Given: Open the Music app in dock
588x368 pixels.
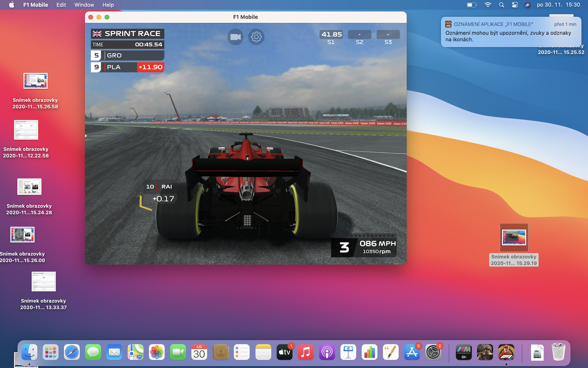Looking at the screenshot, I should click(306, 352).
